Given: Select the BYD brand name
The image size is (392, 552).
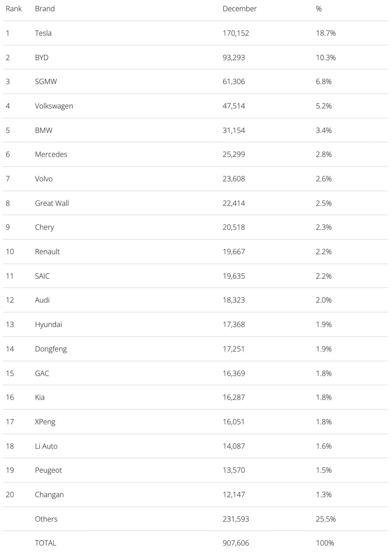Looking at the screenshot, I should [x=42, y=57].
